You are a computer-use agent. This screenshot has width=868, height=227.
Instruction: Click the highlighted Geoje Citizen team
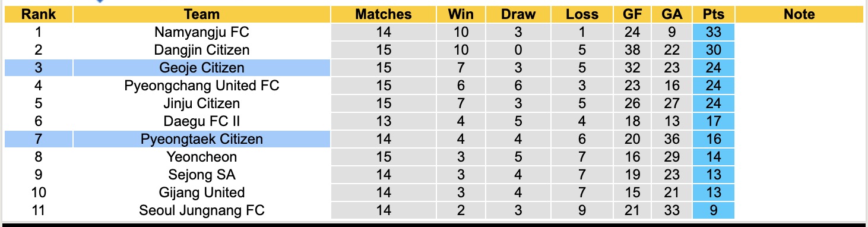click(x=202, y=68)
